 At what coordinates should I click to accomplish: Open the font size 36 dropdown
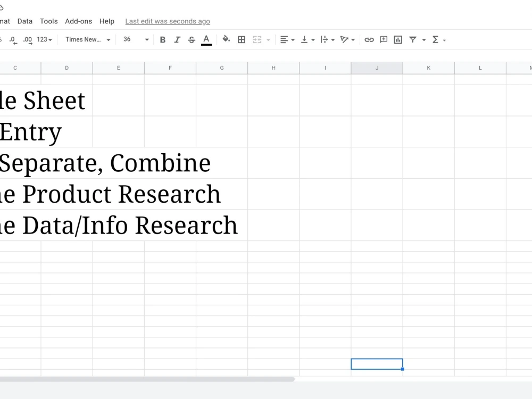tap(136, 40)
